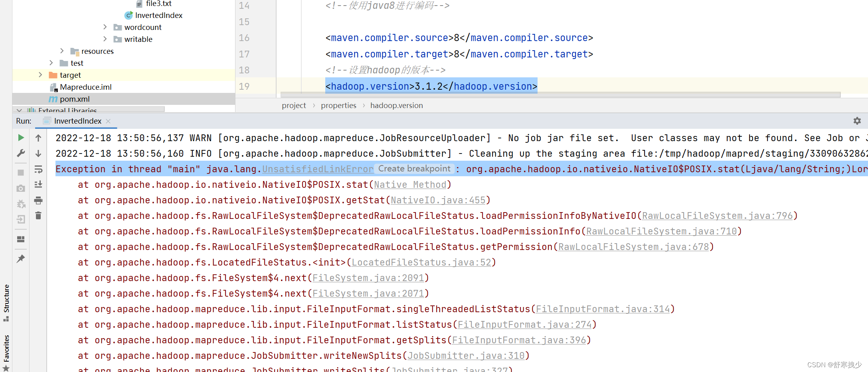
Task: Open FileSystem.java:2091 link
Action: click(368, 278)
